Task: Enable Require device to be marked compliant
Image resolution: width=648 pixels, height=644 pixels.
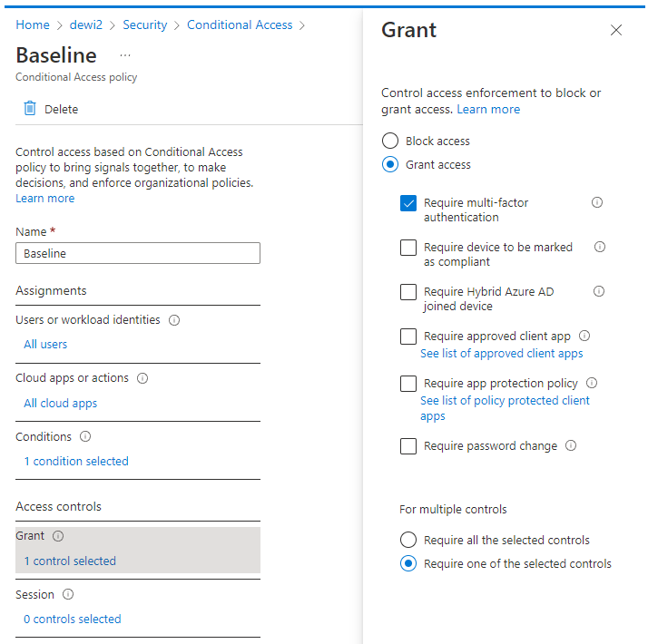Action: [408, 248]
